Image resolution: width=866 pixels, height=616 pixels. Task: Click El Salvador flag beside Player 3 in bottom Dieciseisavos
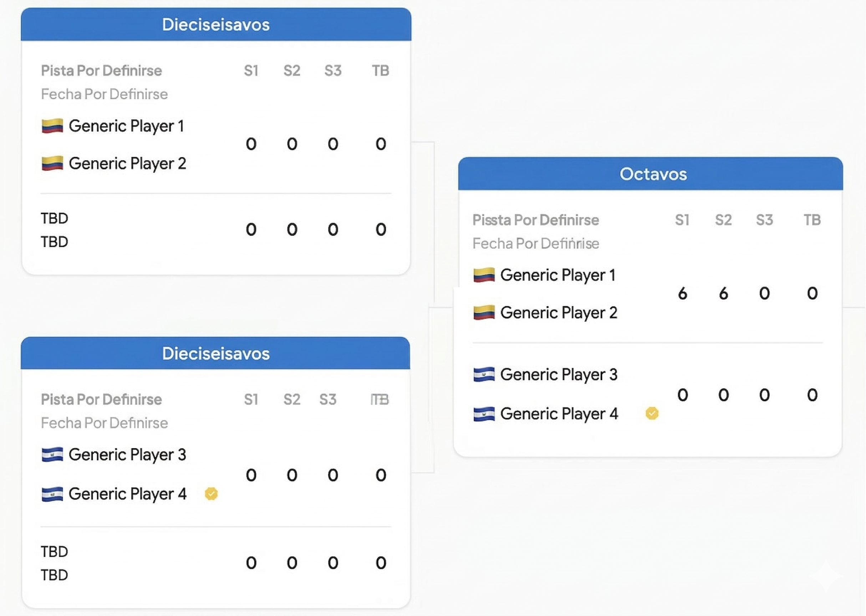(52, 455)
